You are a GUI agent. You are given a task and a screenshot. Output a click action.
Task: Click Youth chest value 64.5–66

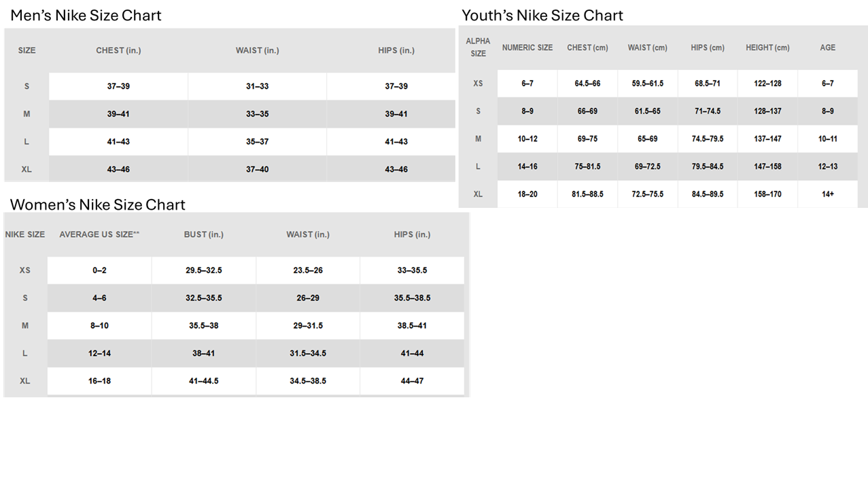point(587,84)
